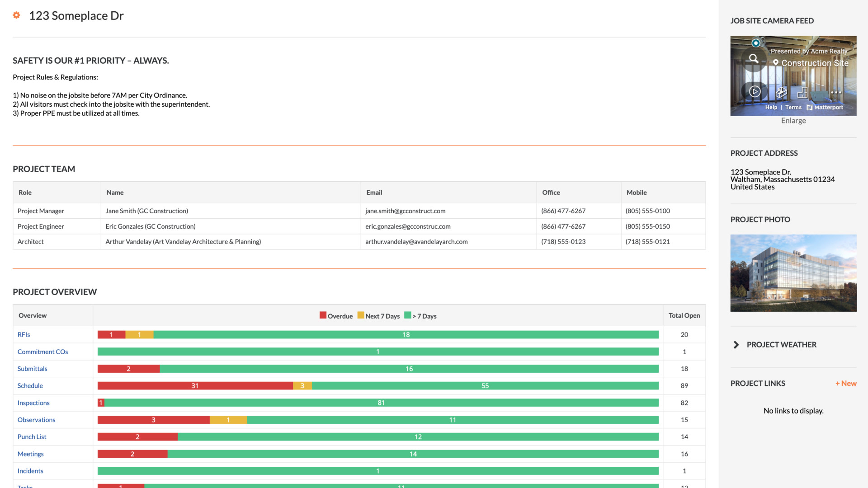The height and width of the screenshot is (488, 868).
Task: Select the dollhouse 3D view icon
Action: coord(781,92)
